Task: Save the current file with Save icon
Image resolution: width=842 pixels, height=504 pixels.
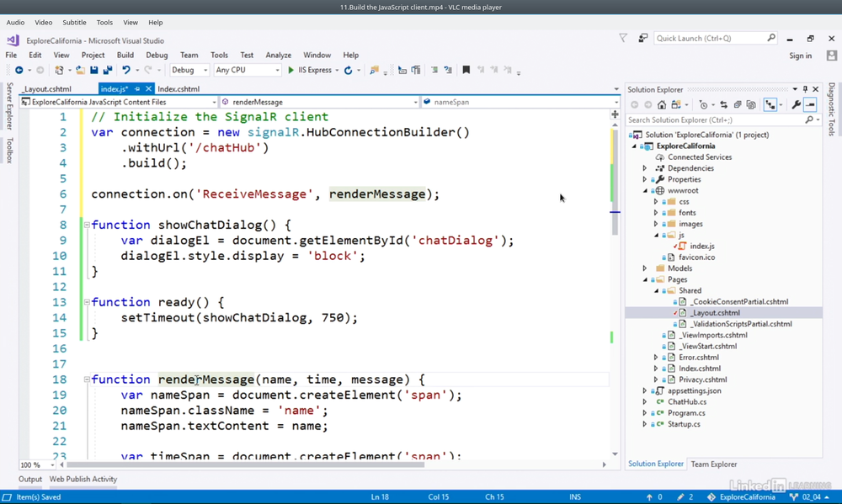Action: click(94, 71)
